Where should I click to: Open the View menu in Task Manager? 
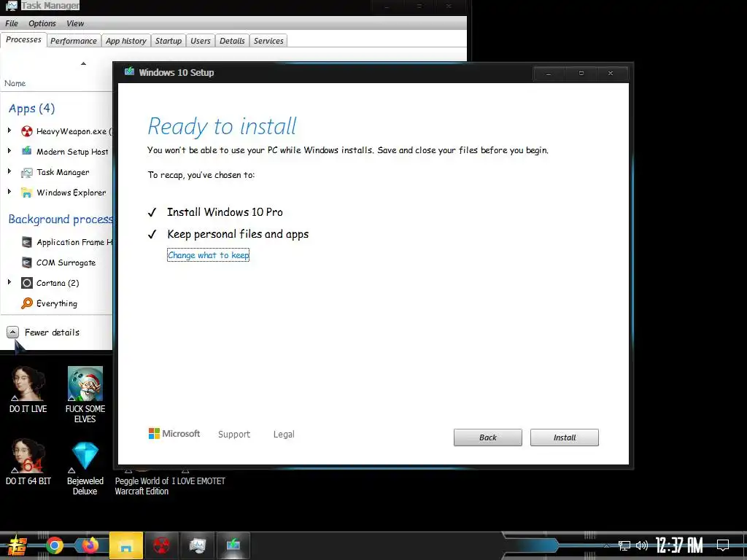[x=75, y=23]
